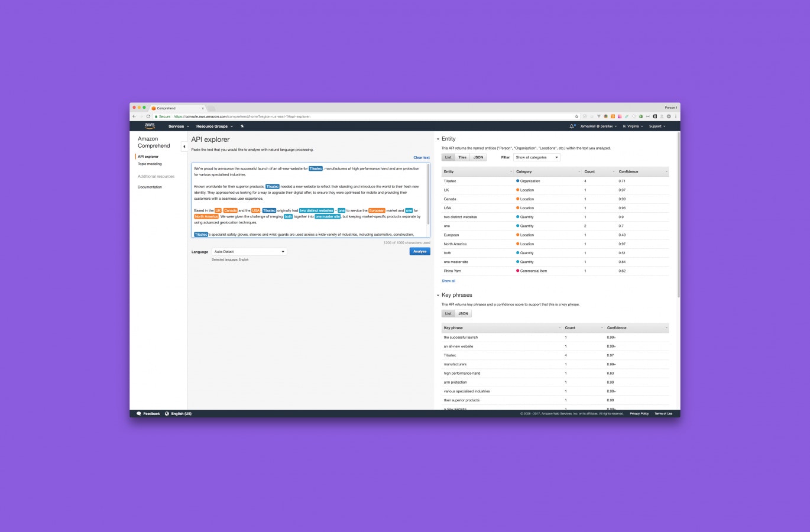The width and height of the screenshot is (810, 532).
Task: Switch the Entity view to JSON
Action: tap(478, 157)
